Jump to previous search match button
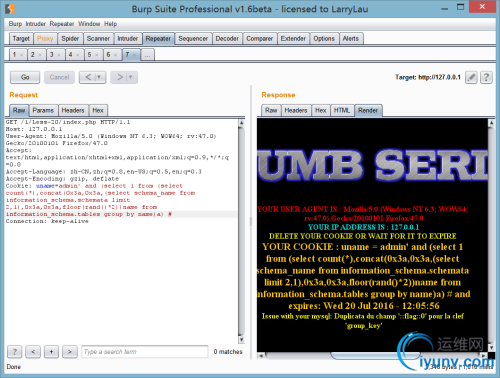 click(x=33, y=352)
